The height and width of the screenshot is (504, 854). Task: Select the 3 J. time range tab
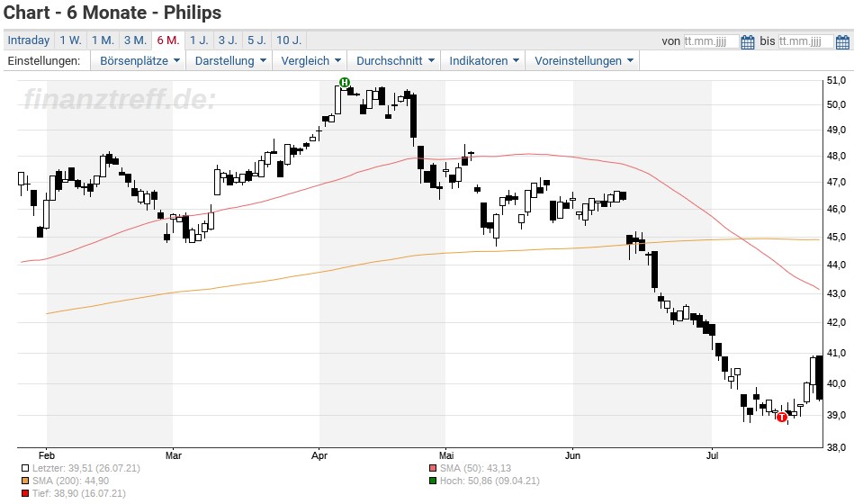pyautogui.click(x=228, y=40)
